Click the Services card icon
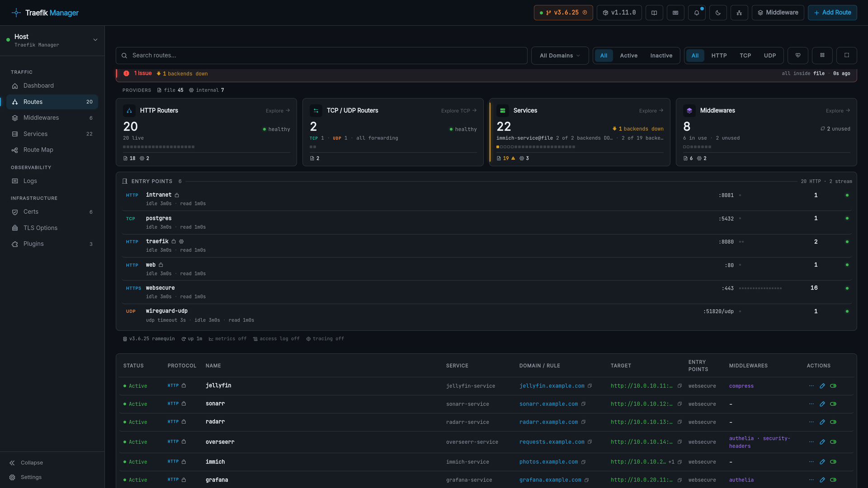Viewport: 868px width, 488px height. [x=503, y=111]
